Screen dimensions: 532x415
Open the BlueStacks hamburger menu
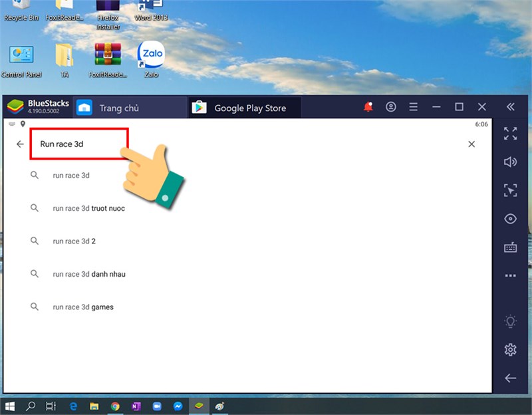[x=413, y=107]
